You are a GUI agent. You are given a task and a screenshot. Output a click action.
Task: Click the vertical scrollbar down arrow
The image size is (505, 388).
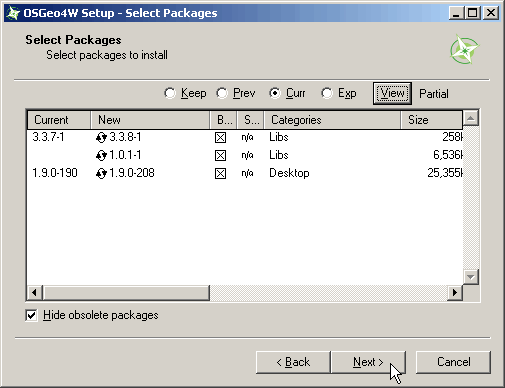click(471, 277)
